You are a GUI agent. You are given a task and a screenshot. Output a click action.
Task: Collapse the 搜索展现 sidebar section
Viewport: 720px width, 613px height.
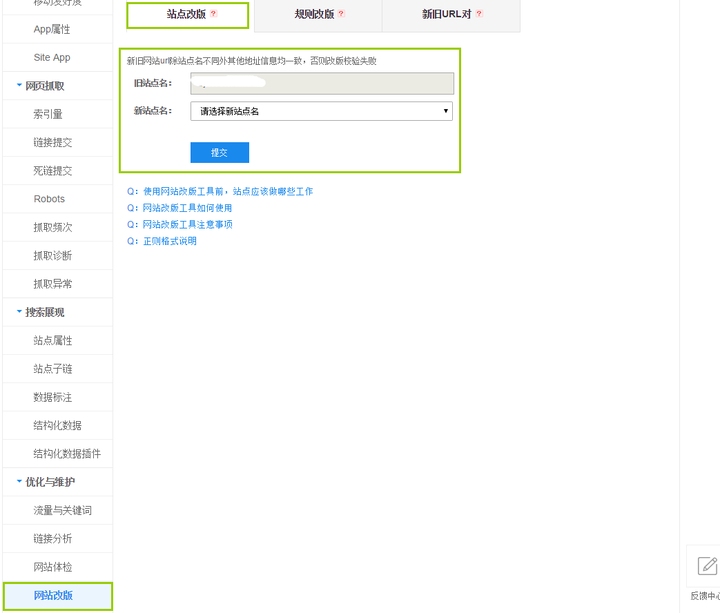coord(19,312)
